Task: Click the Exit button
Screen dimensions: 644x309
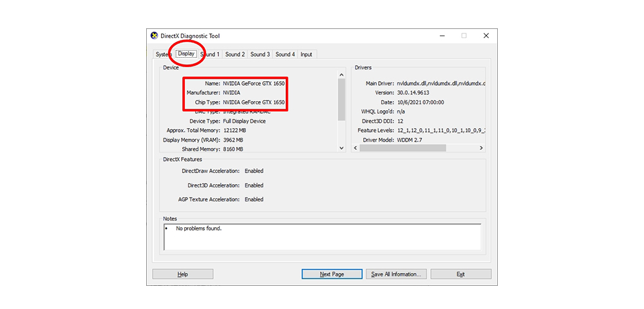Action: (x=461, y=274)
